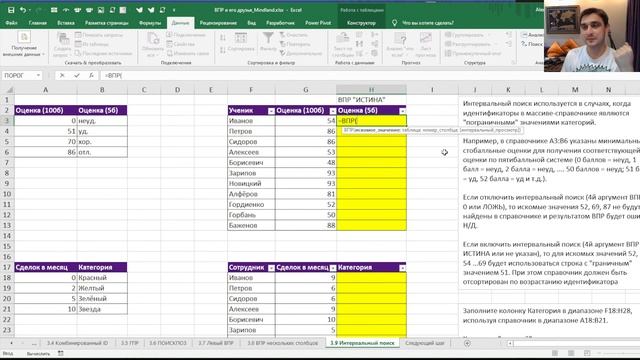The image size is (640, 360).
Task: Click the Из таблицы button
Action: coord(92,44)
